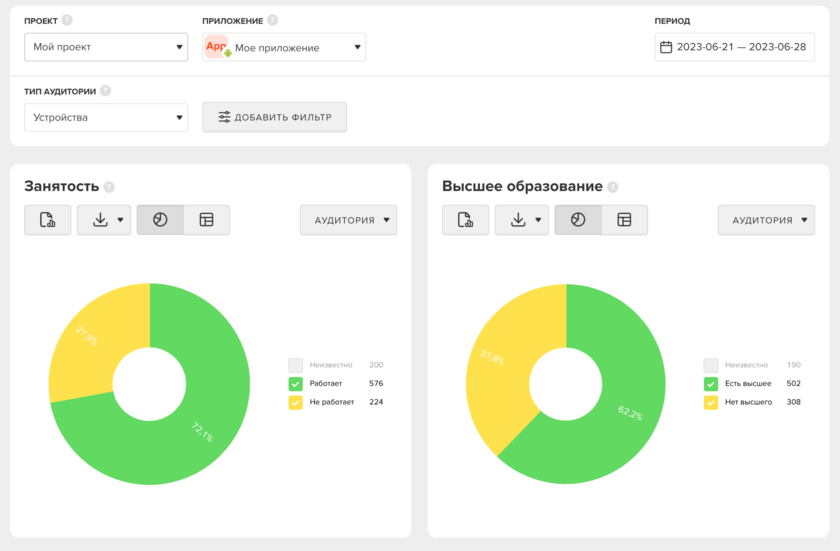Enable the Неизвестно checkbox in Занятость legend
The width and height of the screenshot is (840, 551).
click(x=295, y=365)
